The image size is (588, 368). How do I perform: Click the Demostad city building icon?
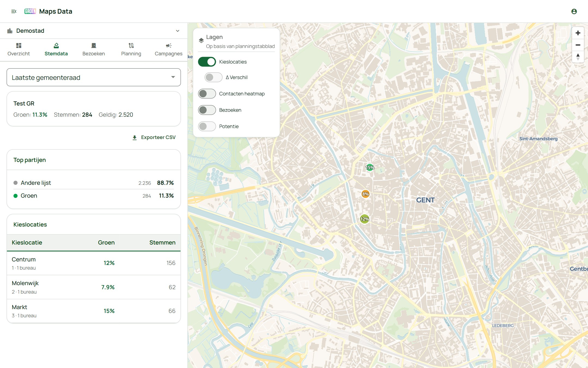pyautogui.click(x=10, y=31)
